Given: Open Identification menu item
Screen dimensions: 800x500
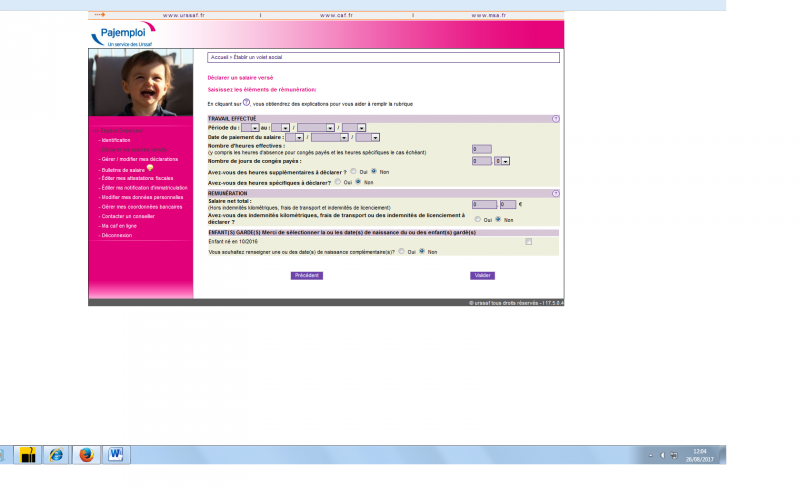Looking at the screenshot, I should coord(116,140).
